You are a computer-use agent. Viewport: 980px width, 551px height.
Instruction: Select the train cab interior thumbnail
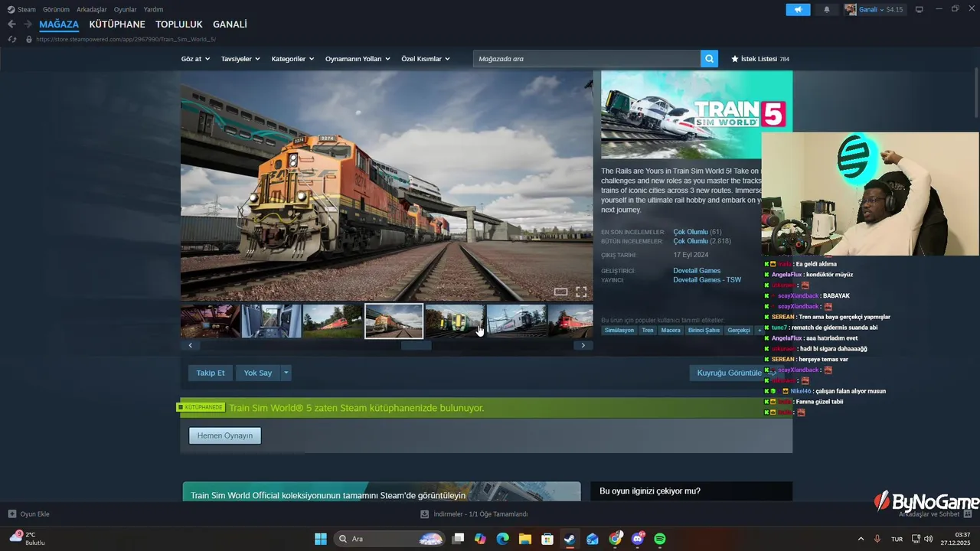[271, 321]
